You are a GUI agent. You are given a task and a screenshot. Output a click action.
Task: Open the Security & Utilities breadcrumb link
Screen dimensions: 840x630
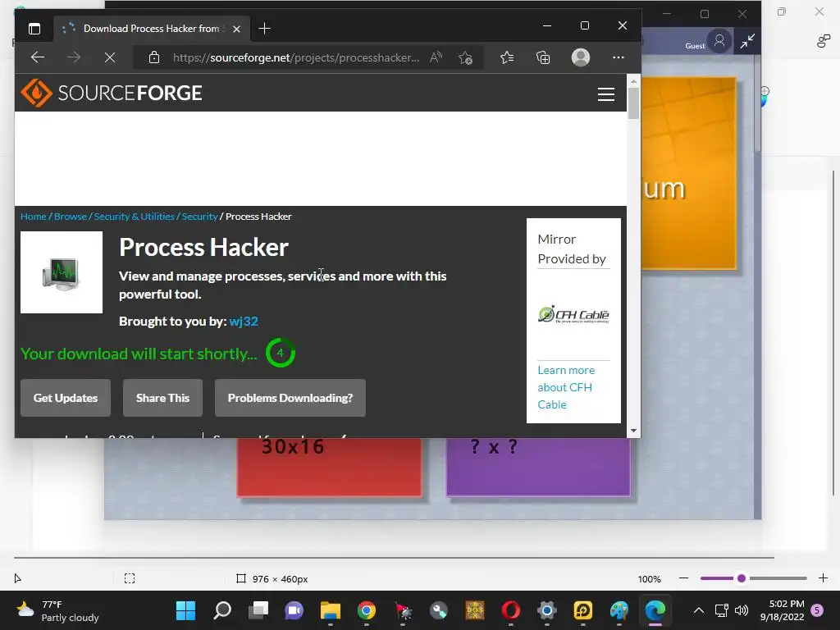(134, 217)
